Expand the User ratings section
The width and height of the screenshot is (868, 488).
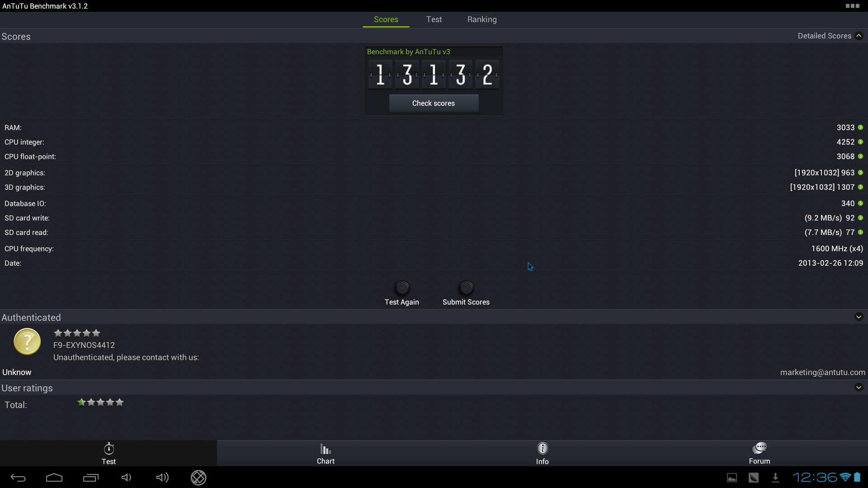click(x=859, y=387)
